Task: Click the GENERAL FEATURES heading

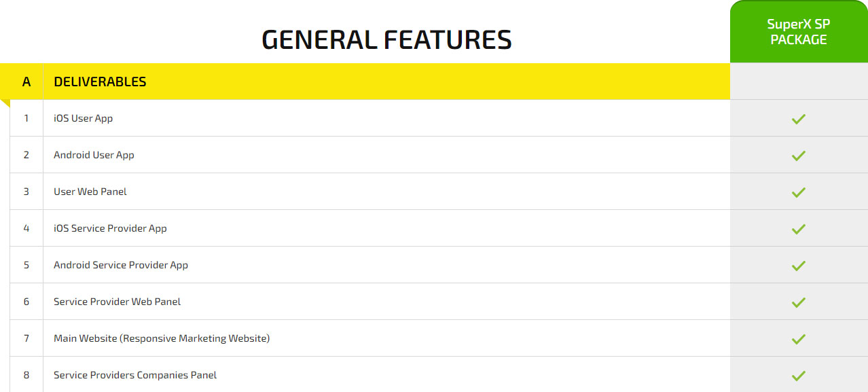Action: pos(386,40)
